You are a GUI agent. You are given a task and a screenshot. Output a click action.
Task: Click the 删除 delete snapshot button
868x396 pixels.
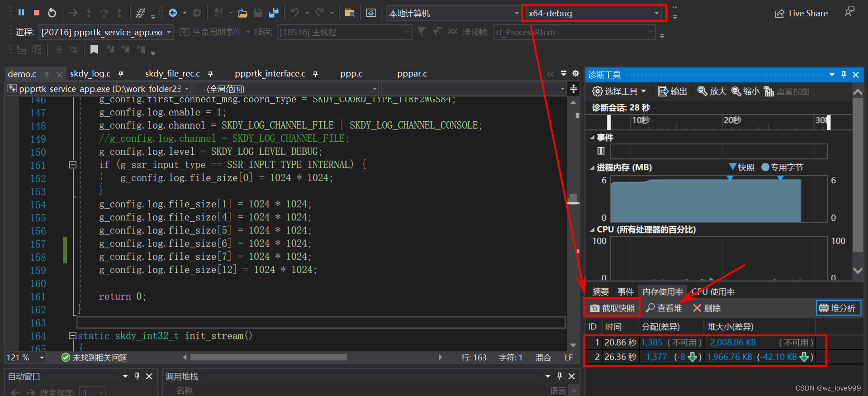click(x=707, y=308)
